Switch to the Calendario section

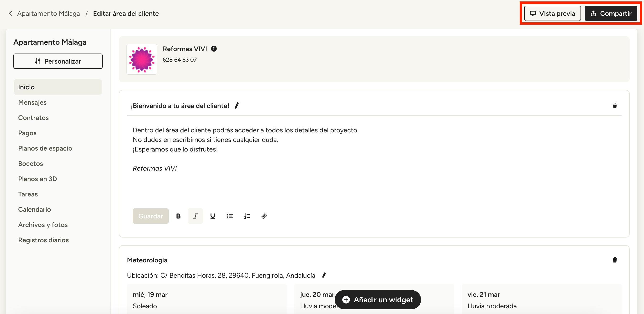(35, 209)
